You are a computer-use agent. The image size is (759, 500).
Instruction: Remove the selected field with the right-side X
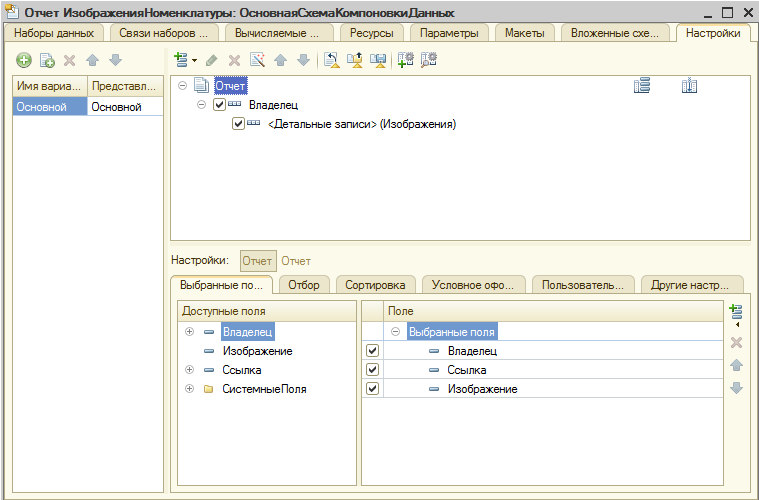coord(736,343)
